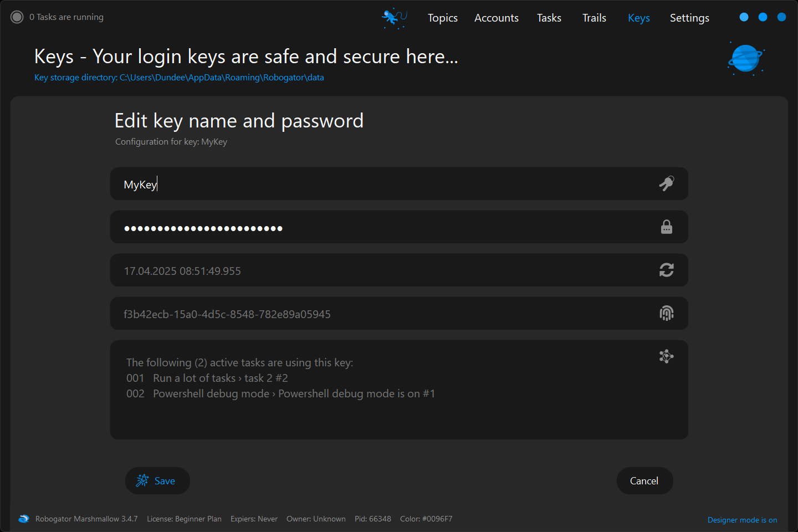This screenshot has height=532, width=798.
Task: Click the astronaut icon in the navigation bar
Action: [394, 18]
